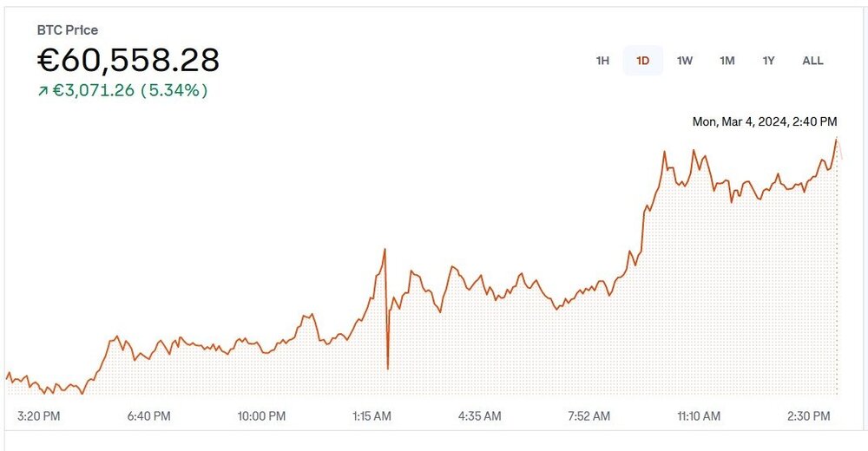
Task: Click the bottom of the sharp price dip
Action: [x=387, y=369]
